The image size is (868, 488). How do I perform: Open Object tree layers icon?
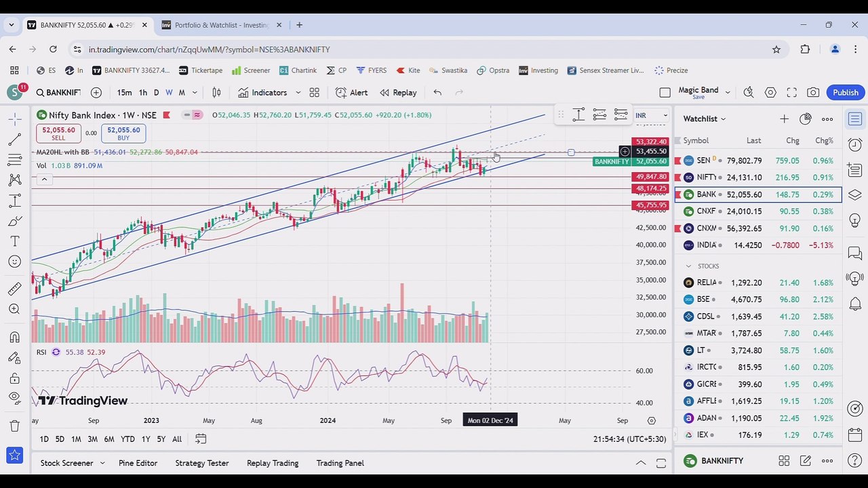[854, 195]
